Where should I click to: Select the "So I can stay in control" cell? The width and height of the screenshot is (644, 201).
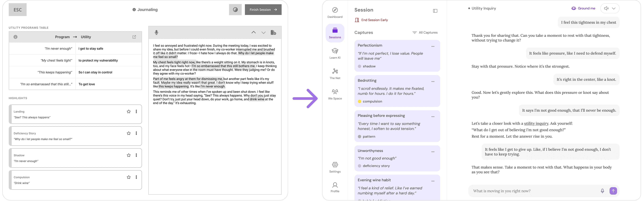click(109, 72)
